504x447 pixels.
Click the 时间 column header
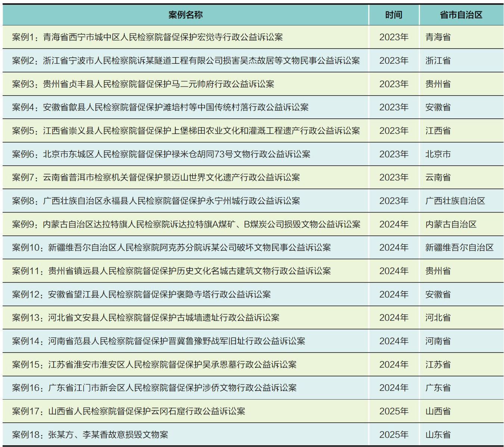pos(393,15)
